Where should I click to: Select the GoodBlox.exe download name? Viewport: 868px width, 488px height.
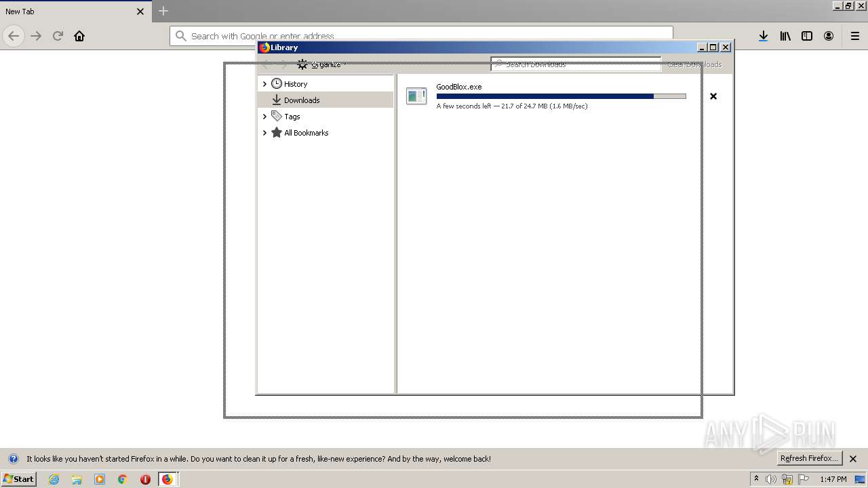pos(459,87)
